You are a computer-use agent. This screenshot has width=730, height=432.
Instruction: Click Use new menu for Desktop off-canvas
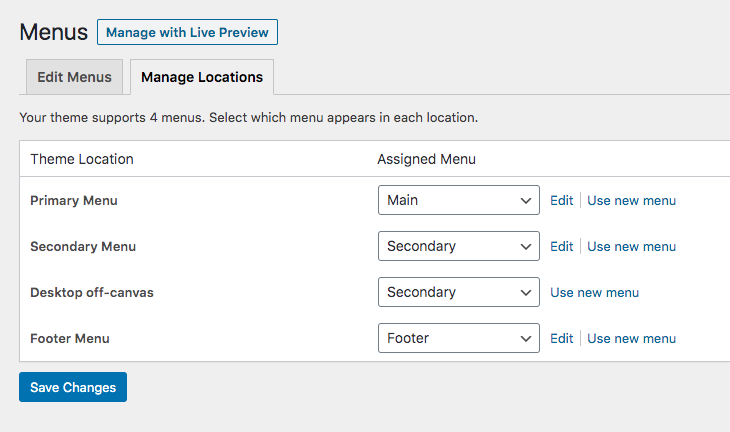(594, 292)
